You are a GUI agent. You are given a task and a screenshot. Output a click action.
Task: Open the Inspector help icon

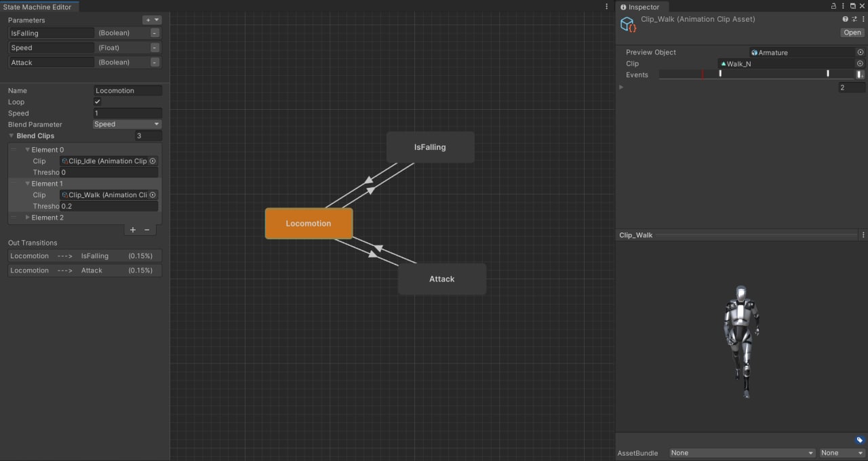pos(845,20)
